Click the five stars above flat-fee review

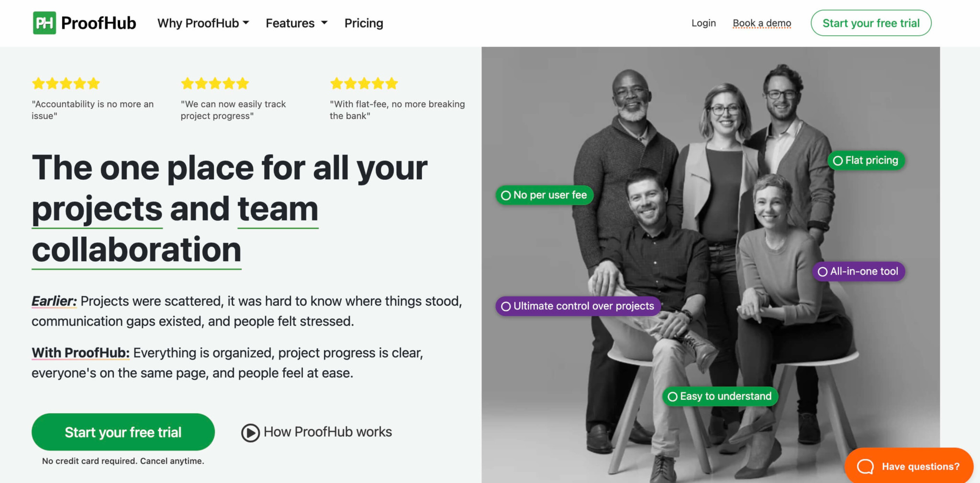[364, 84]
